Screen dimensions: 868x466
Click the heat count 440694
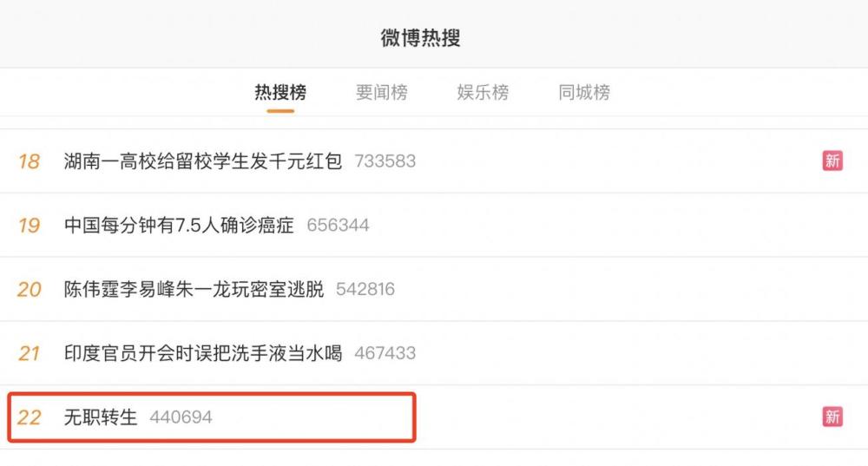pyautogui.click(x=181, y=417)
